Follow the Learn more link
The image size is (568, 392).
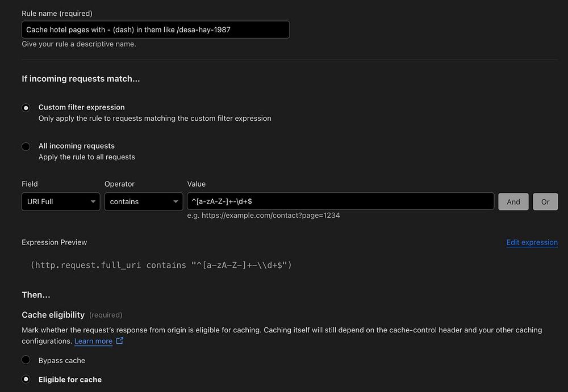[x=93, y=341]
